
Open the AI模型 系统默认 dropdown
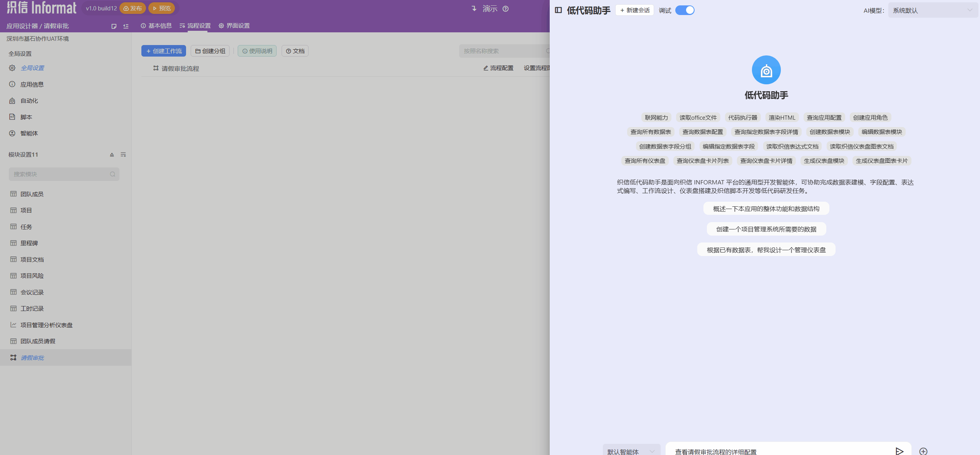tap(933, 10)
